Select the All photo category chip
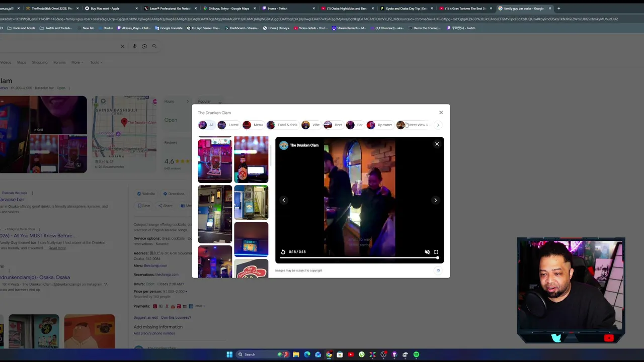This screenshot has width=644, height=362. 206,125
